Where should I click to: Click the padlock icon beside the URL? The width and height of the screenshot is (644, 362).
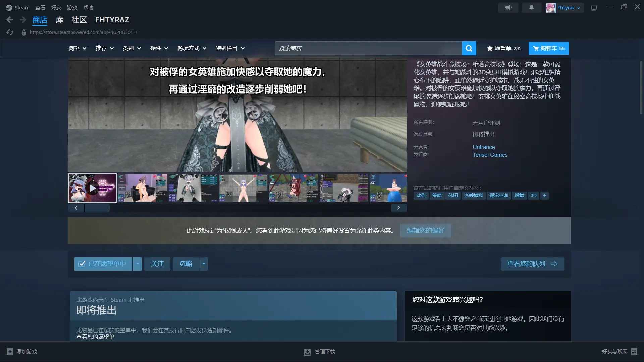[x=24, y=33]
